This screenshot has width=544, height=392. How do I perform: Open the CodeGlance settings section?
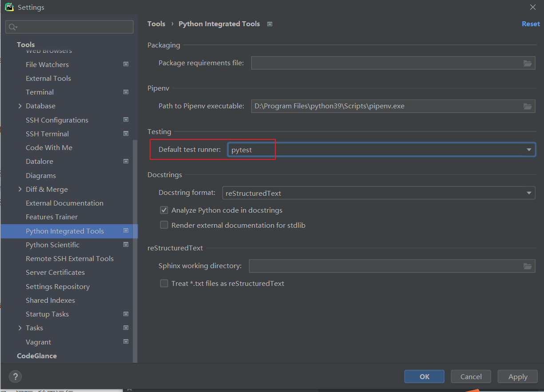pyautogui.click(x=37, y=356)
